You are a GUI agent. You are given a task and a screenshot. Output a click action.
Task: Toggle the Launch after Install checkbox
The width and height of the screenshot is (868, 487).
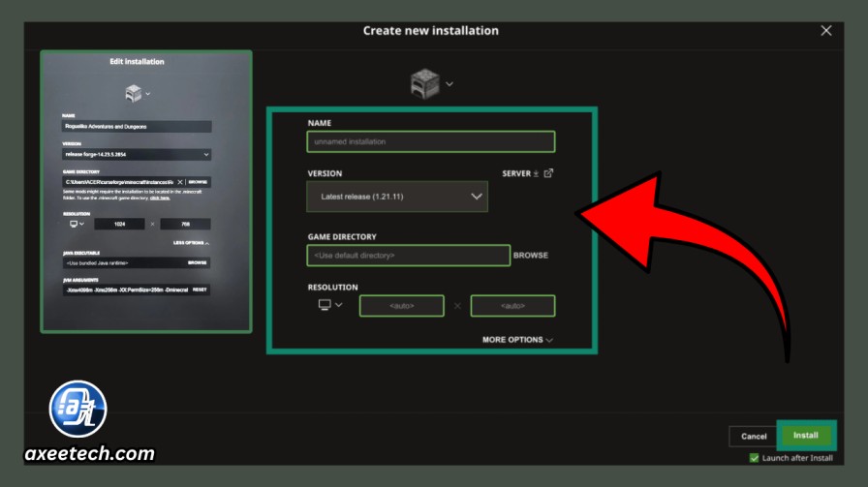[x=754, y=458]
